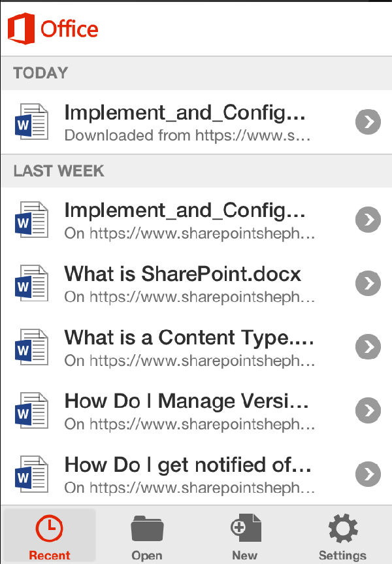Screen dimensions: 392x564
Task: Click Word icon beside What is SharePoint.docx
Action: (x=31, y=284)
